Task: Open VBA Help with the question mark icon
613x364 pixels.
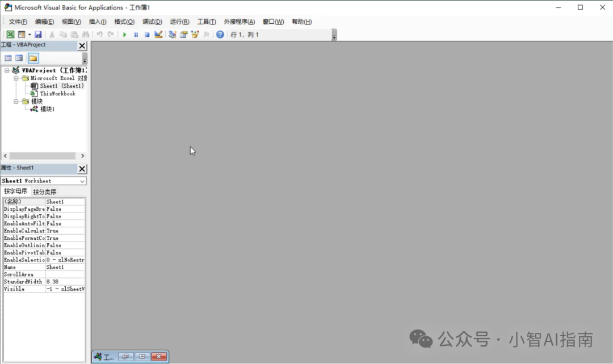Action: (220, 35)
